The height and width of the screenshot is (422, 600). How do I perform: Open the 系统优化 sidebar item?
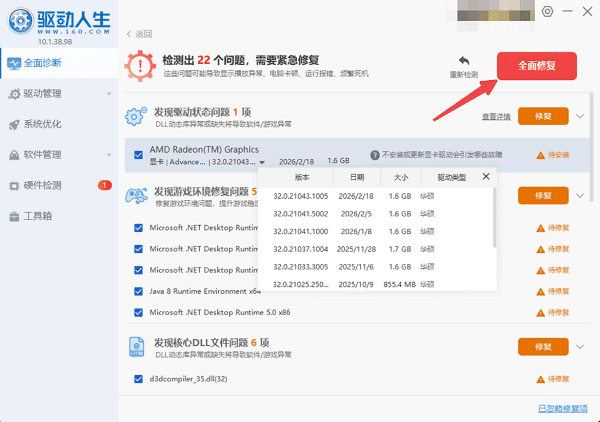[x=59, y=124]
